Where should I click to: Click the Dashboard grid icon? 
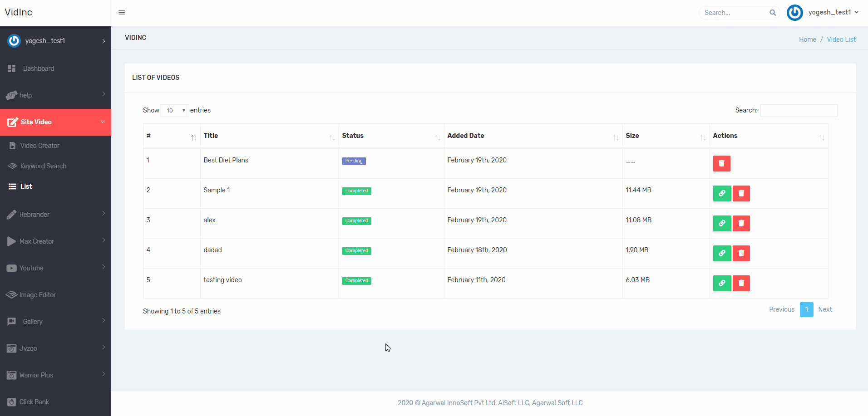point(12,69)
